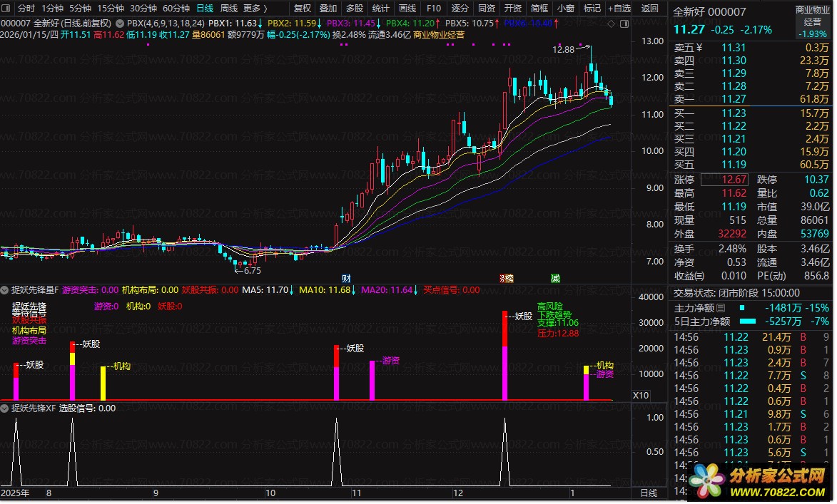This screenshot has height=504, width=837.
Task: Click the PE(动) 856.8 value
Action: pos(816,277)
